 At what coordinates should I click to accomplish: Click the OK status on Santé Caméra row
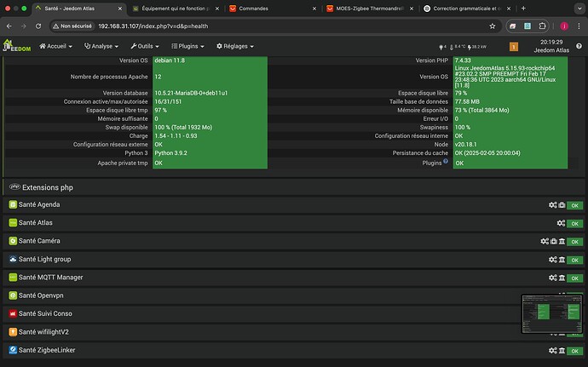574,242
